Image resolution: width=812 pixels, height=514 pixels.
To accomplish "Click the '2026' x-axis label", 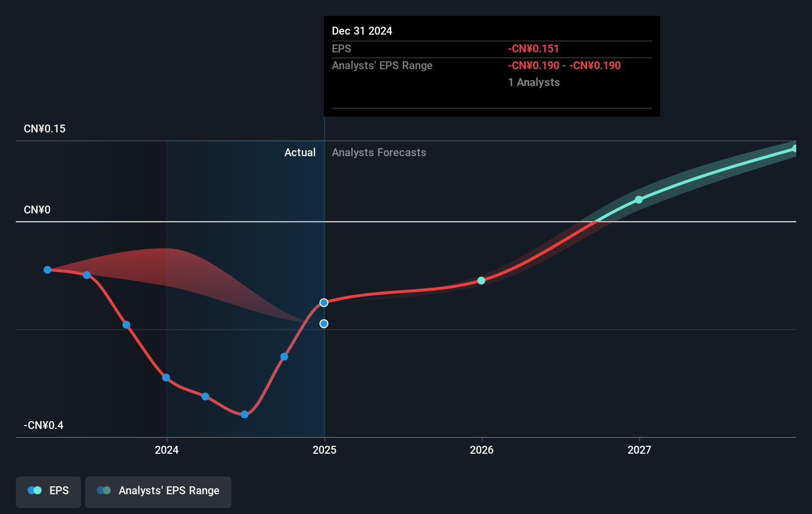I will [x=482, y=450].
